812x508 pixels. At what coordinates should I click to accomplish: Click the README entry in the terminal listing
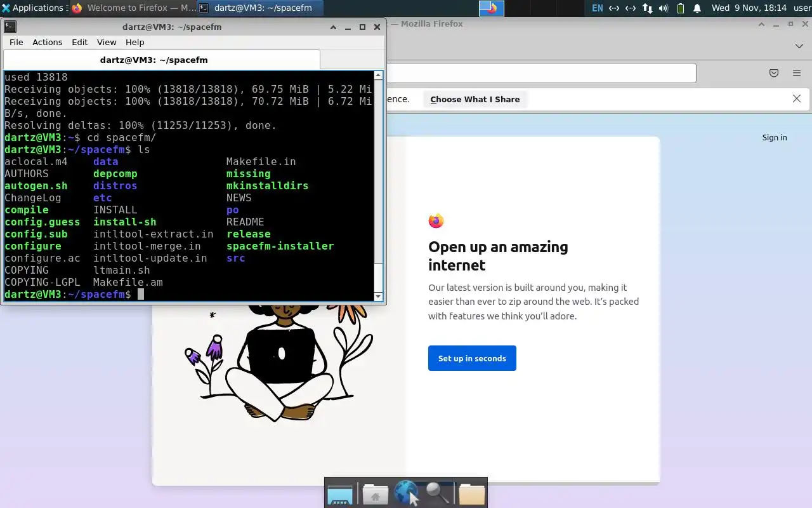click(245, 222)
